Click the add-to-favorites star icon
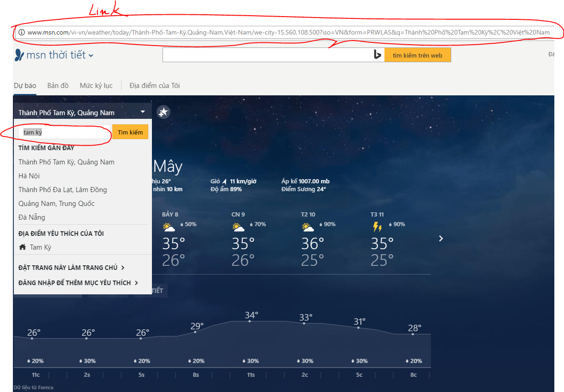Viewport: 564px width, 392px height. tap(163, 112)
